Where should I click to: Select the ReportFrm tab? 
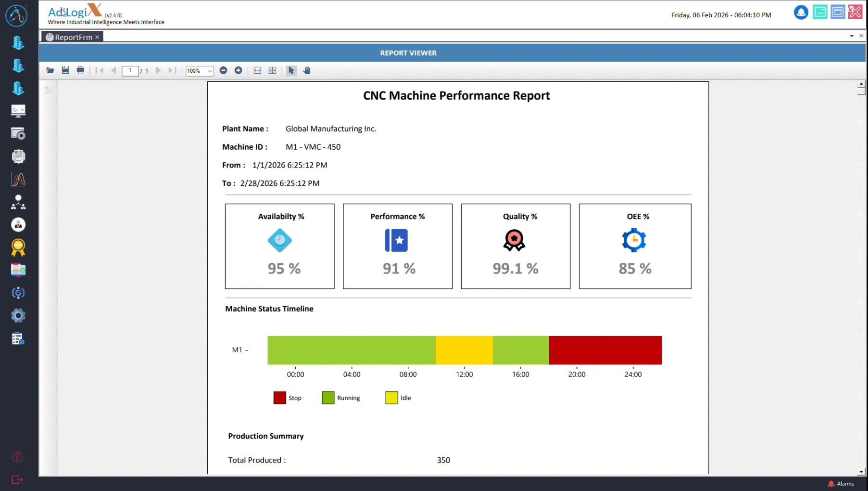coord(72,37)
